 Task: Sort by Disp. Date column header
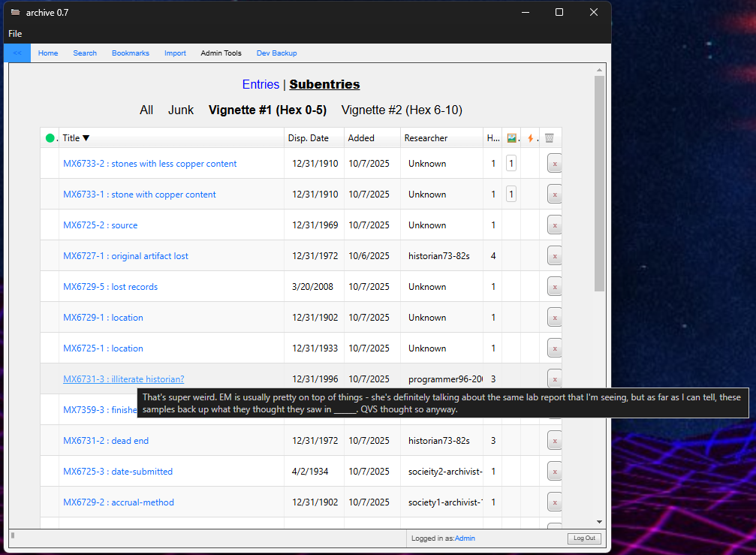308,138
